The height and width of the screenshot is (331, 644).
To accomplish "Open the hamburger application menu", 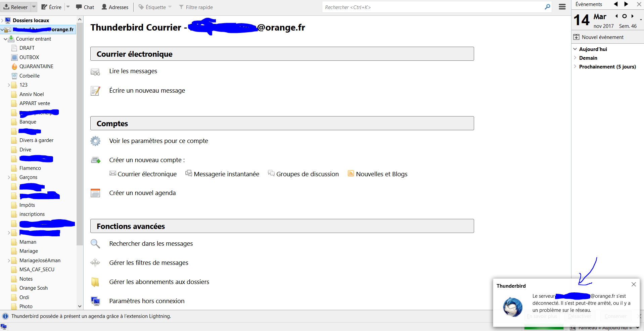I will point(562,7).
